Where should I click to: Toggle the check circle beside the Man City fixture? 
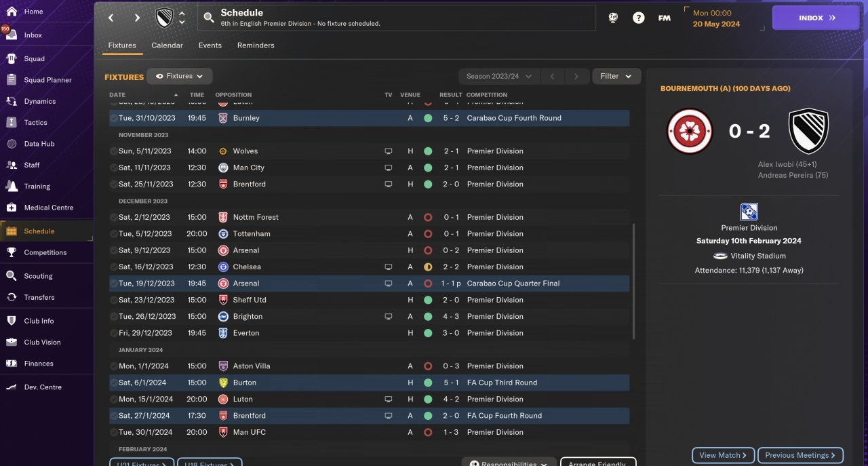(x=113, y=168)
